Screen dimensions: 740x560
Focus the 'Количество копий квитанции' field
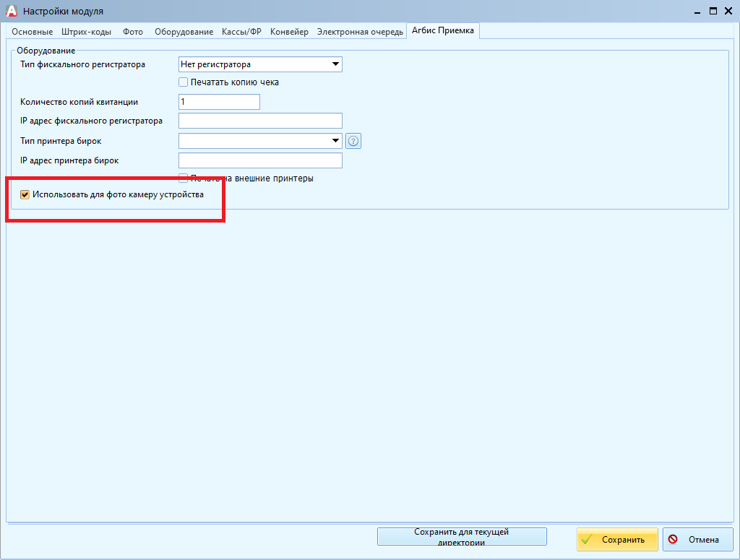(219, 102)
